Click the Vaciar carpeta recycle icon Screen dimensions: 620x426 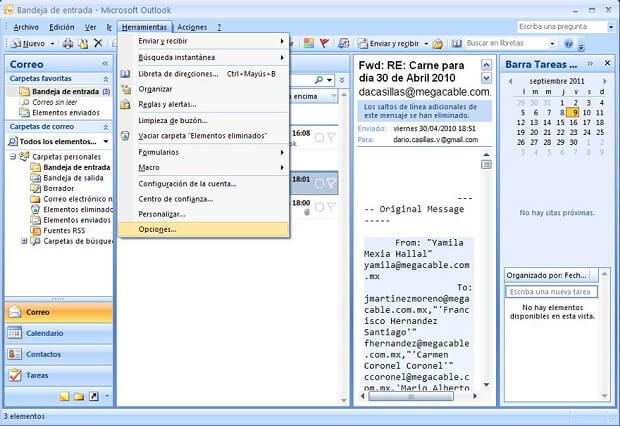point(125,136)
